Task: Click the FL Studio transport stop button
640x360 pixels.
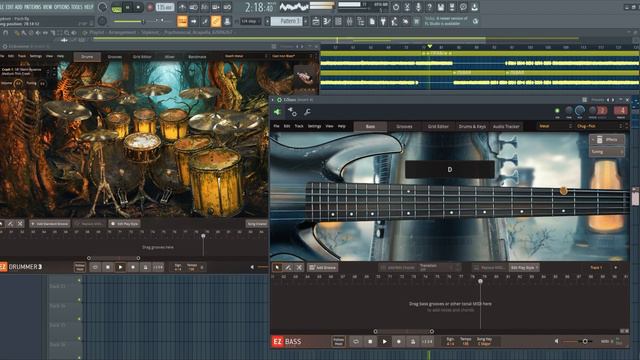Action: click(138, 7)
